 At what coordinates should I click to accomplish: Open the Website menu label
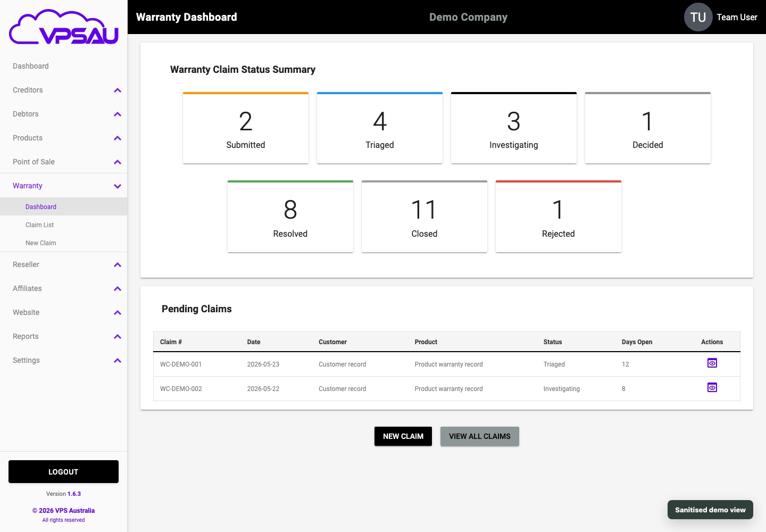click(26, 312)
